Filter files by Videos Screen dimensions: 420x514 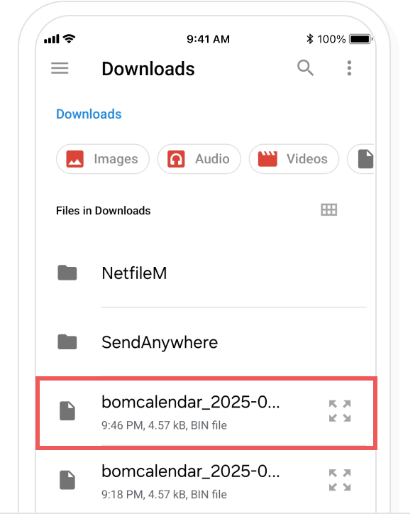294,159
